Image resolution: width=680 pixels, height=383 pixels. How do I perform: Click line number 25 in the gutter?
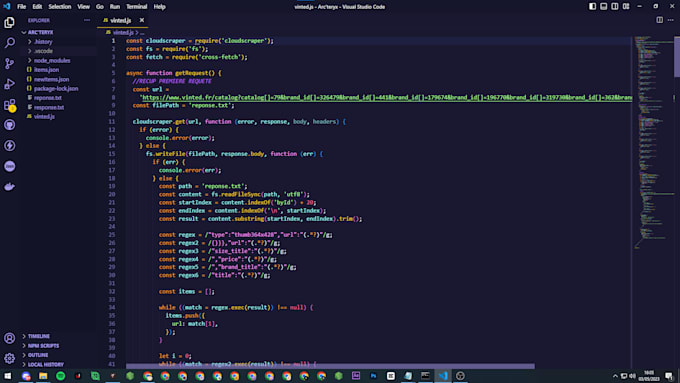(x=112, y=235)
